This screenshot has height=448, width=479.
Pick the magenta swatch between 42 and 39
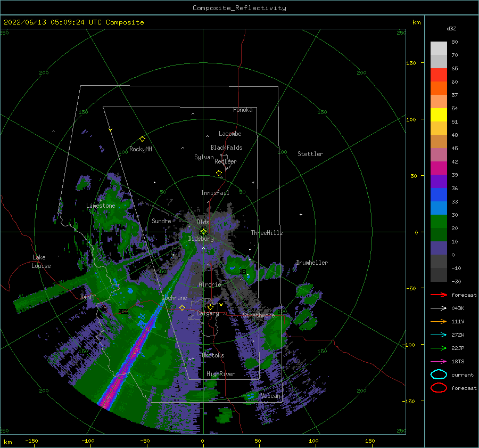439,168
